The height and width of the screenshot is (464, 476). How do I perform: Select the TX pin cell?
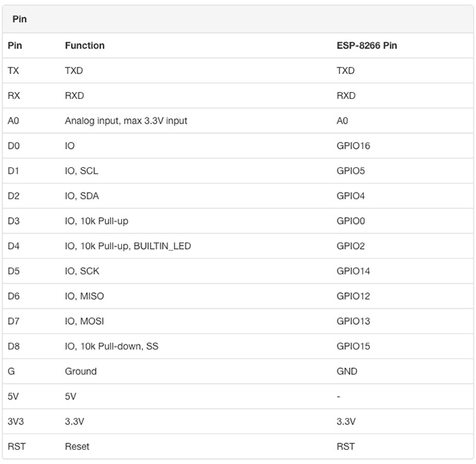click(x=14, y=71)
